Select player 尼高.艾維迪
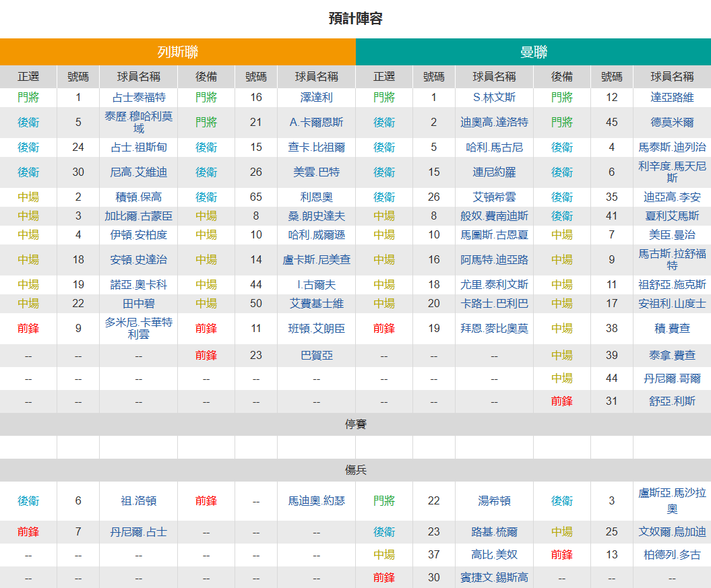The image size is (711, 588). coord(138,172)
